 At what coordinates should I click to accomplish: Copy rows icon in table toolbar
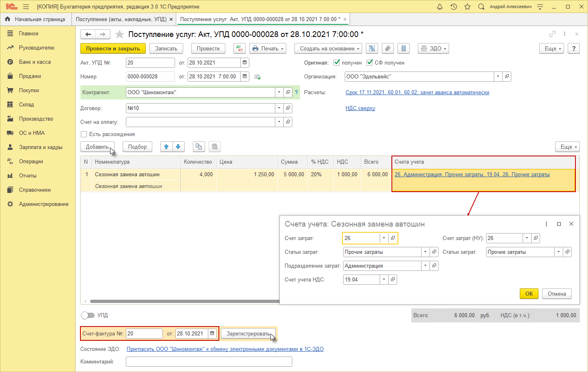[x=199, y=147]
